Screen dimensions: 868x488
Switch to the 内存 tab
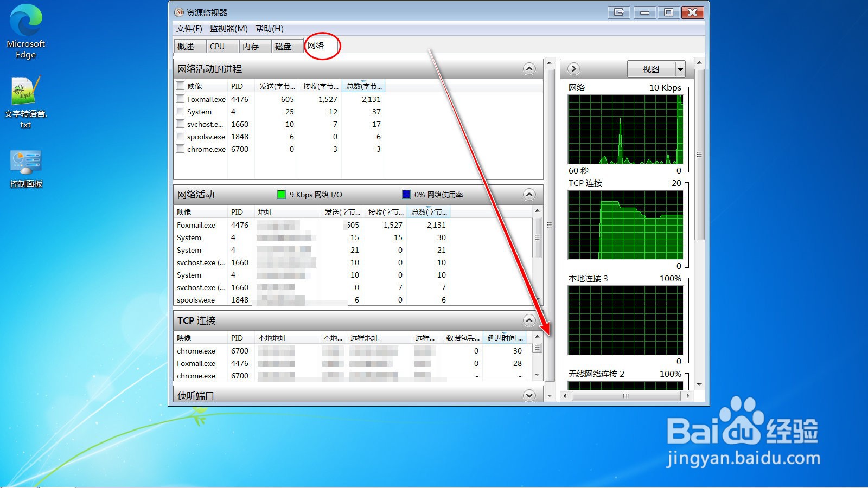(x=255, y=46)
